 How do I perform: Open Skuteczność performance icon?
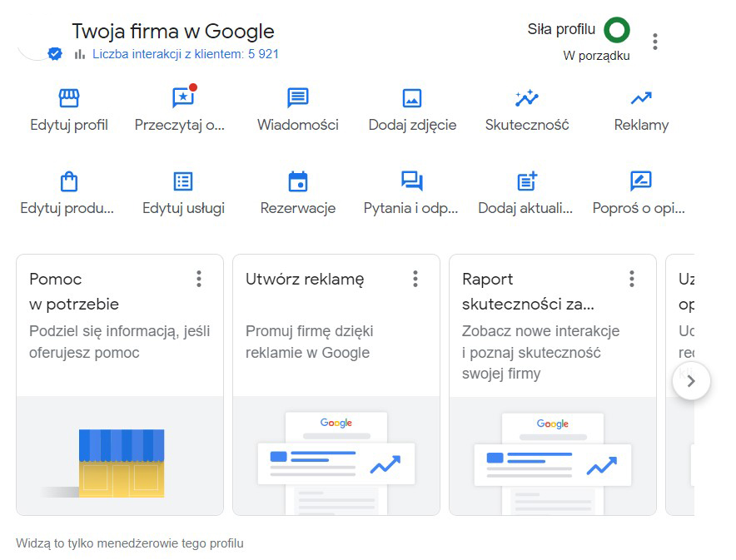pos(527,98)
